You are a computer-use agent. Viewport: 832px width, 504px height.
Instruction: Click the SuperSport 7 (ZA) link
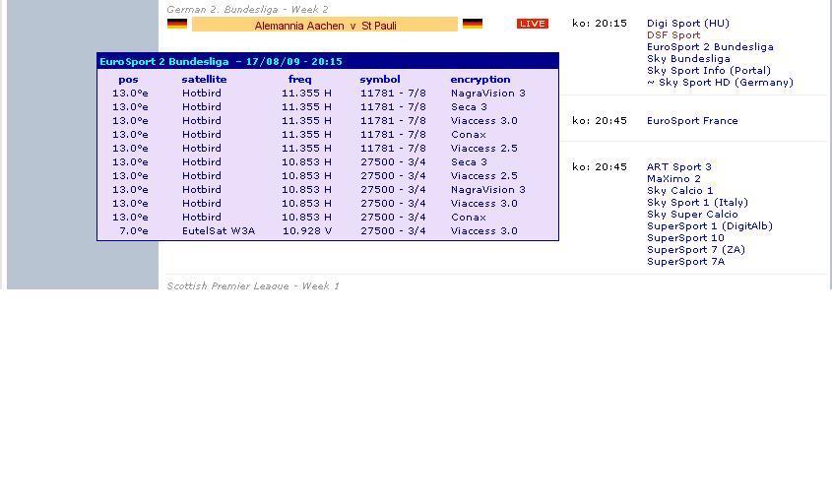(x=695, y=250)
